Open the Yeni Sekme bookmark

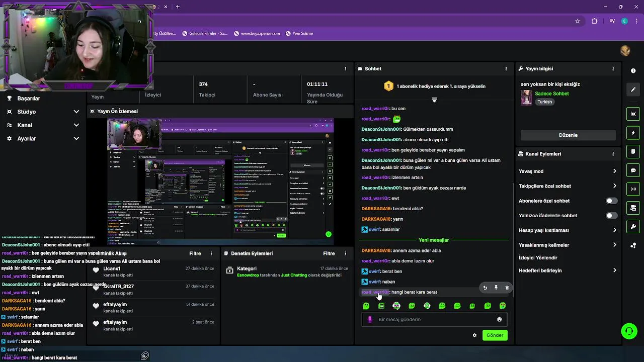[x=299, y=34]
